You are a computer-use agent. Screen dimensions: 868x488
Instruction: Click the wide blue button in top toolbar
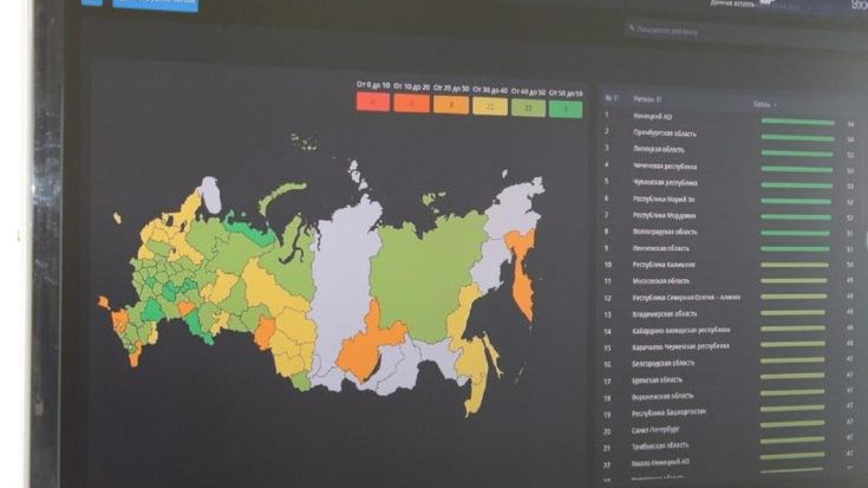pos(155,3)
